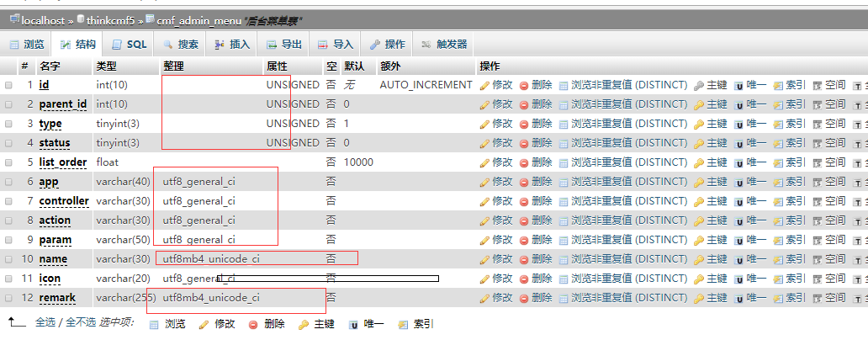Click the red delete icon for name row
868x340 pixels.
[x=524, y=259]
